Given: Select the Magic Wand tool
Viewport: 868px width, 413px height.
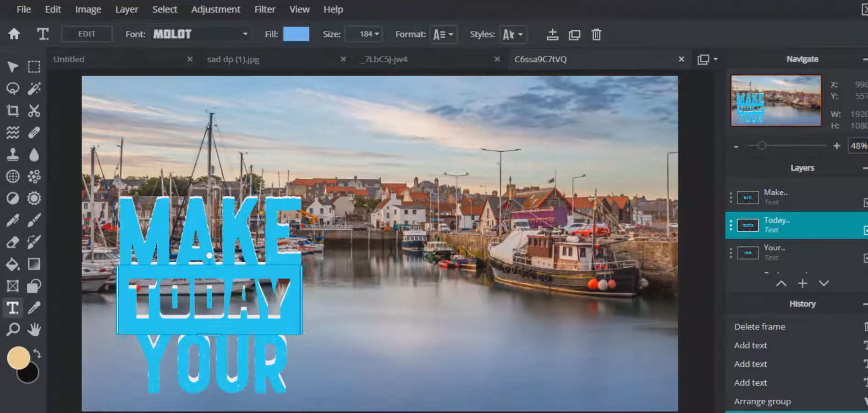Looking at the screenshot, I should coord(34,88).
